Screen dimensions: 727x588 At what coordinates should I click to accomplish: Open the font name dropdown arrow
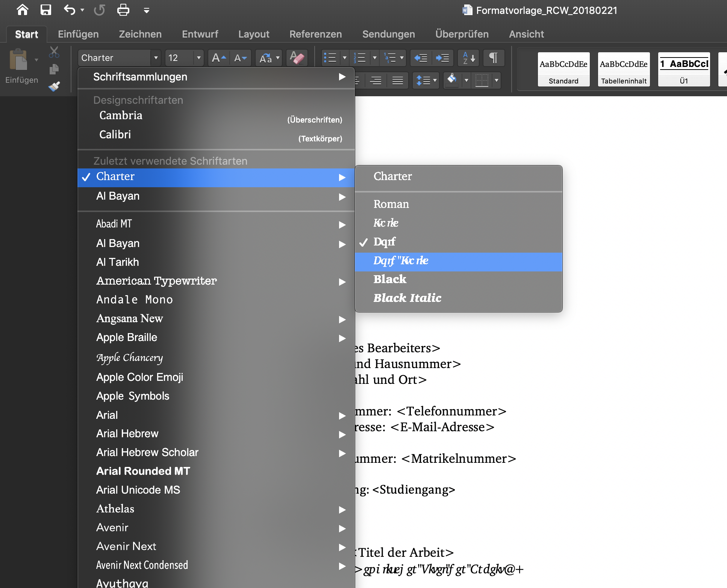pos(156,58)
